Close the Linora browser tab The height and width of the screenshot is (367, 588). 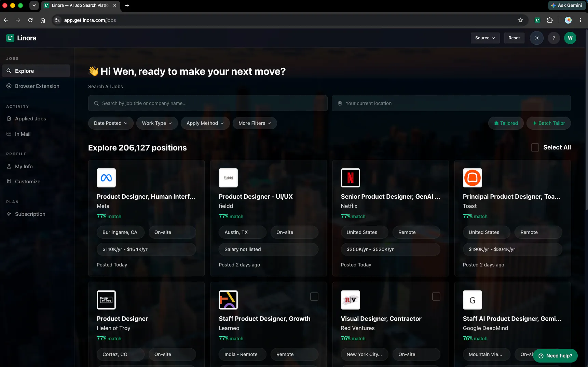[x=115, y=5]
